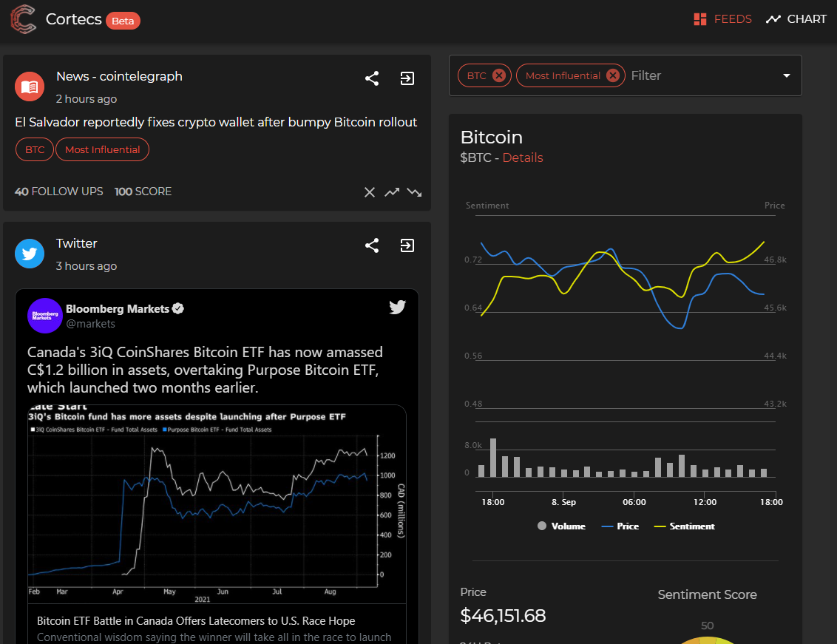Toggle Volume series in chart legend

561,526
